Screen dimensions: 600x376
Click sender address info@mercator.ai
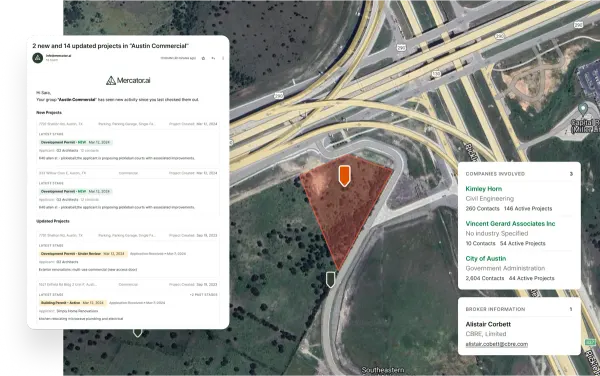point(59,55)
